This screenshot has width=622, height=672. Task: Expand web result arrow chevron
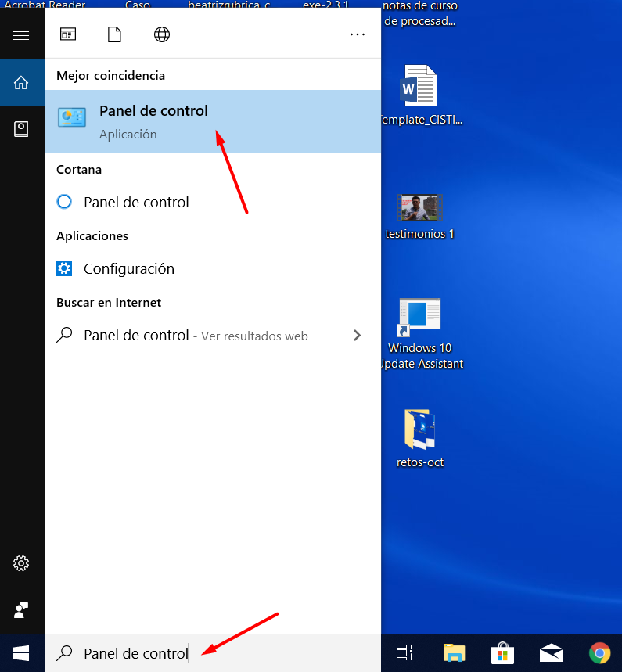pos(357,335)
